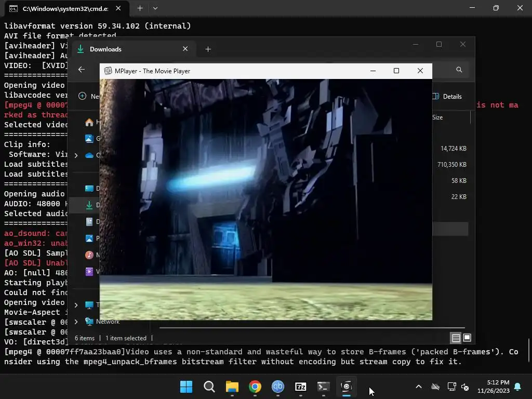Viewport: 532px width, 399px height.
Task: Sort by Size column header
Action: click(437, 117)
